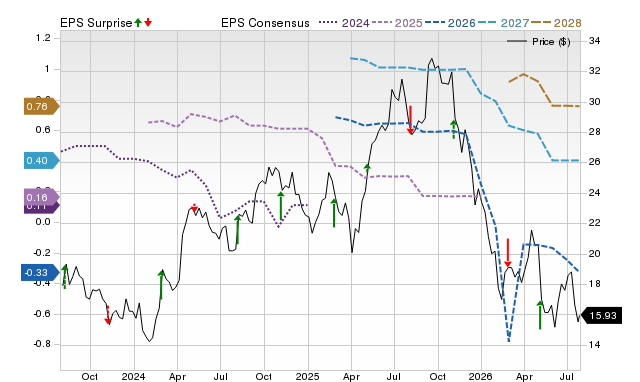Image resolution: width=640 pixels, height=382 pixels.
Task: Click the purple 0.16 value tag
Action: (41, 198)
